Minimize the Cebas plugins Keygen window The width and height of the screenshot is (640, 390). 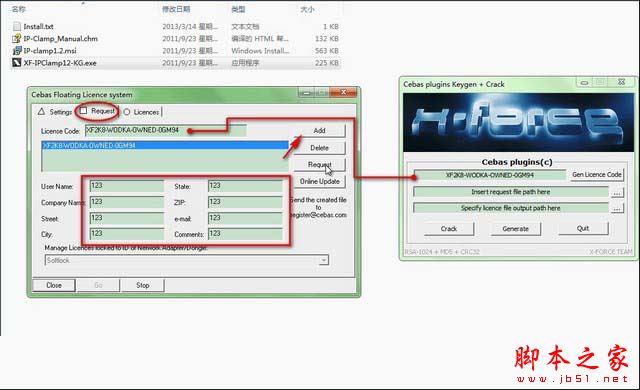click(x=584, y=82)
